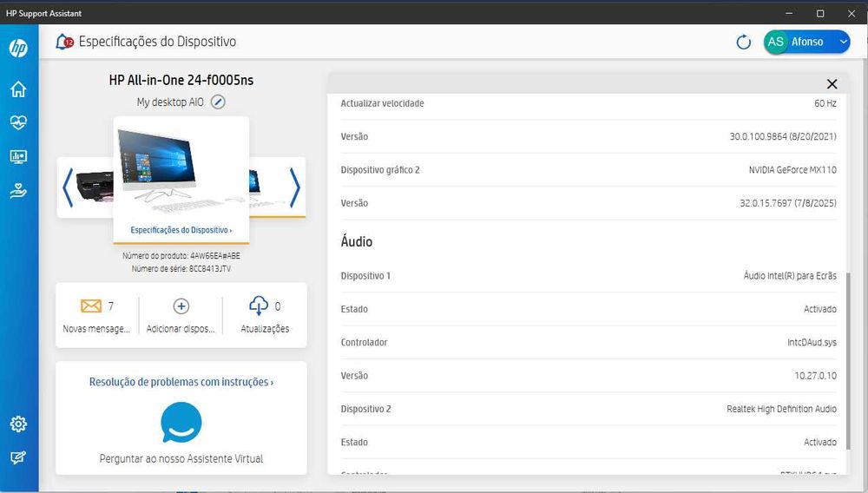This screenshot has height=493, width=868.
Task: Open the Virtual Assistant chat bubble
Action: click(181, 422)
